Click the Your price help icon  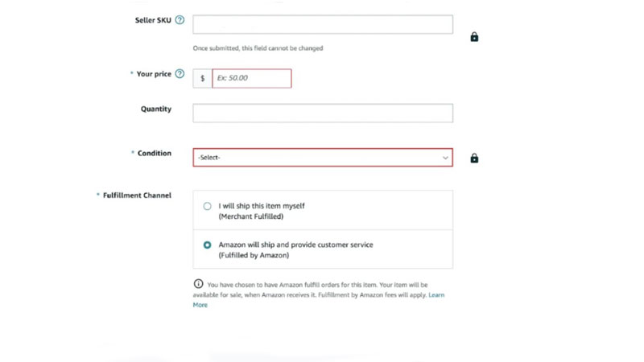coord(180,73)
